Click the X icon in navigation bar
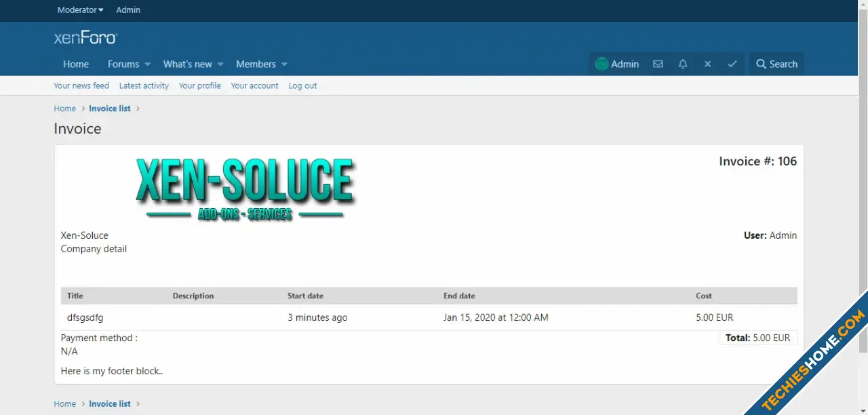Screen dimensions: 868x415 (707, 64)
